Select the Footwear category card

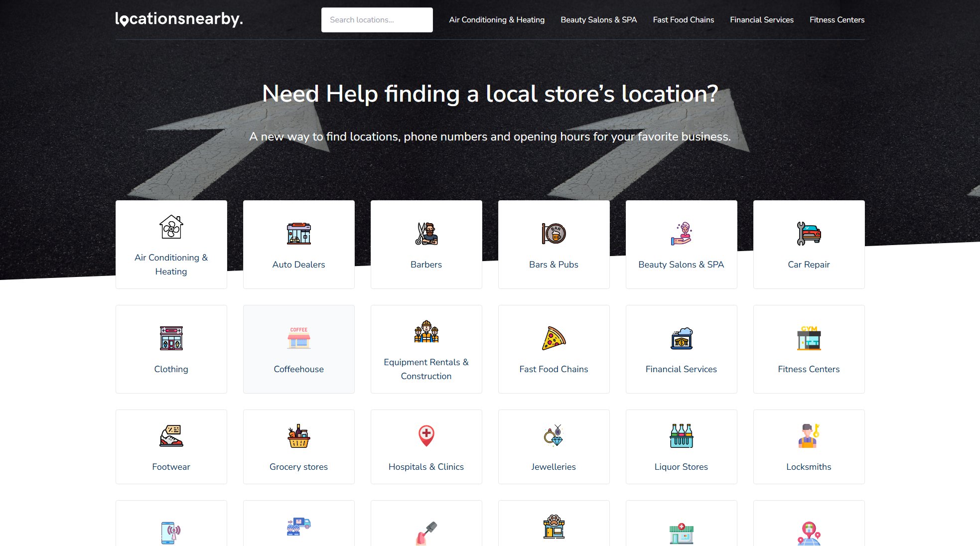tap(171, 447)
